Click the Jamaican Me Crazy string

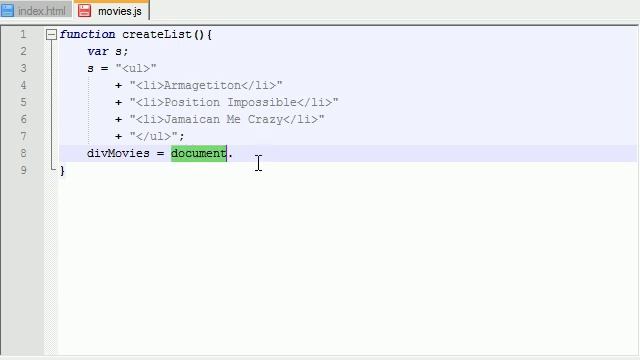click(227, 119)
